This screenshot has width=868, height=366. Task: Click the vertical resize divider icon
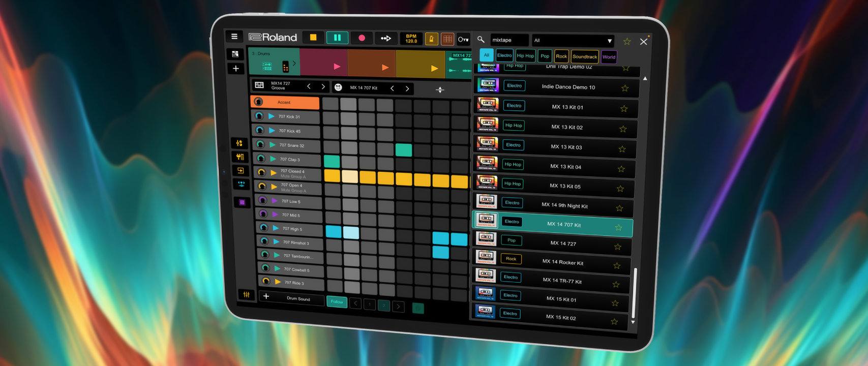coord(440,90)
